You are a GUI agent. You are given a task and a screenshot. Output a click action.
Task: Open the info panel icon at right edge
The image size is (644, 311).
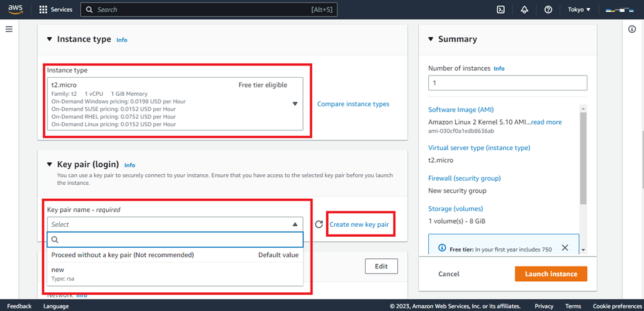coord(632,29)
